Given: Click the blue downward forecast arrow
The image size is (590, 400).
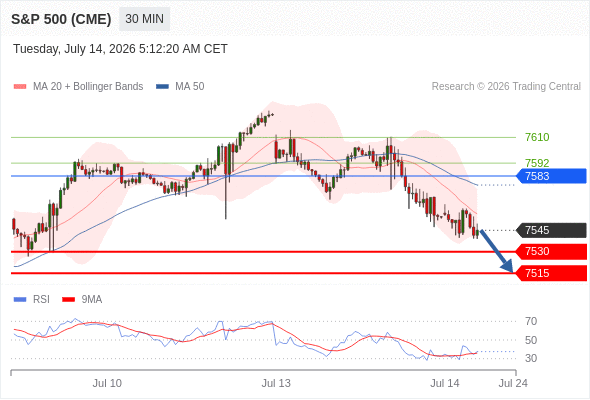Looking at the screenshot, I should (497, 251).
